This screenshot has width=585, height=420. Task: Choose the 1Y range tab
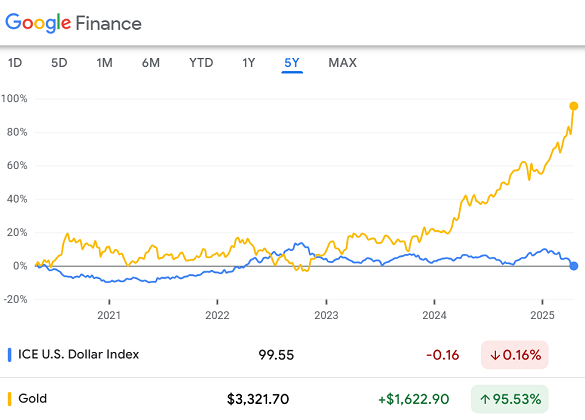pyautogui.click(x=249, y=63)
